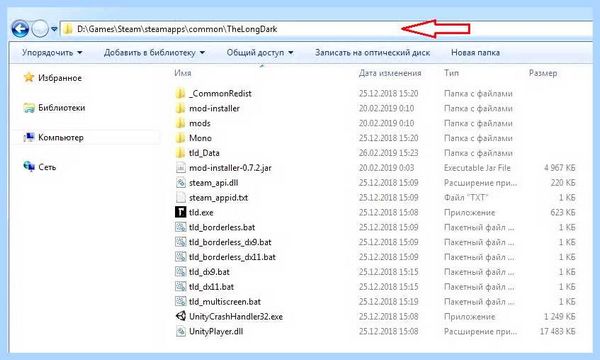Open the recent locations dropdown arrow
Viewport: 600px width, 360px height.
tap(54, 29)
